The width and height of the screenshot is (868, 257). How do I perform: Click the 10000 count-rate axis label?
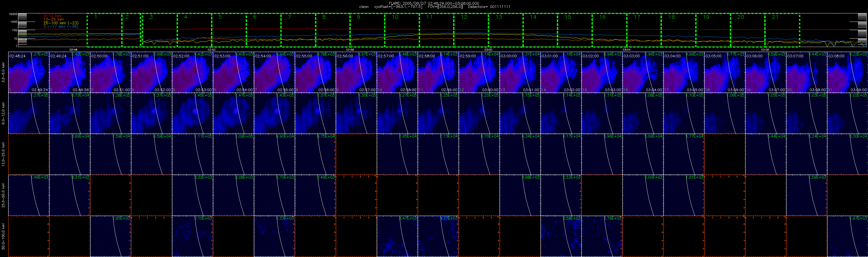[13, 14]
